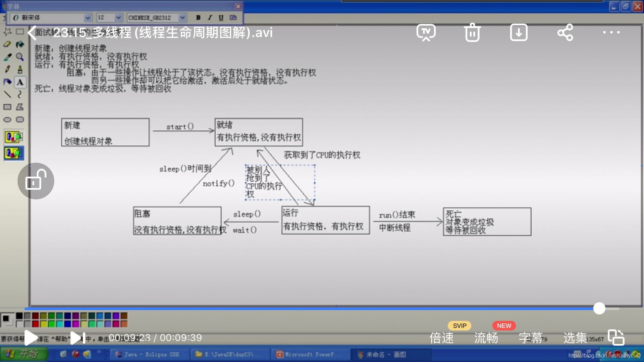Image resolution: width=644 pixels, height=362 pixels.
Task: Toggle italic in font toolbar
Action: tap(210, 17)
